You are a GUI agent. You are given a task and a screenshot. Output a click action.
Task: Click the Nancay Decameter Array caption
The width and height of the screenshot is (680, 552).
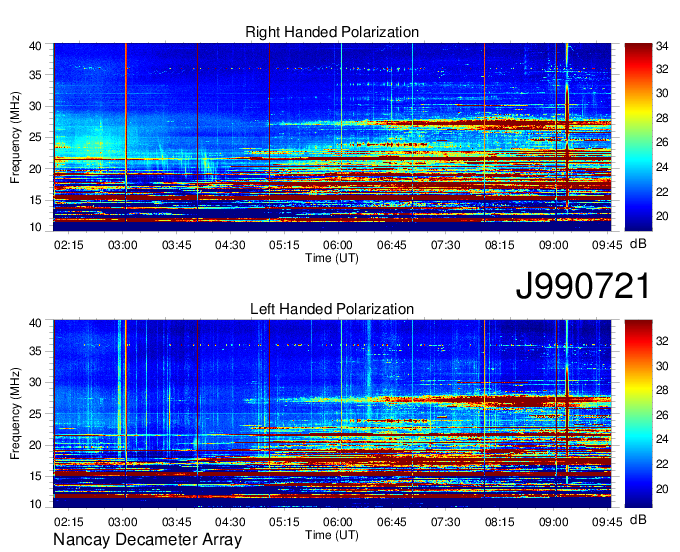(x=147, y=539)
